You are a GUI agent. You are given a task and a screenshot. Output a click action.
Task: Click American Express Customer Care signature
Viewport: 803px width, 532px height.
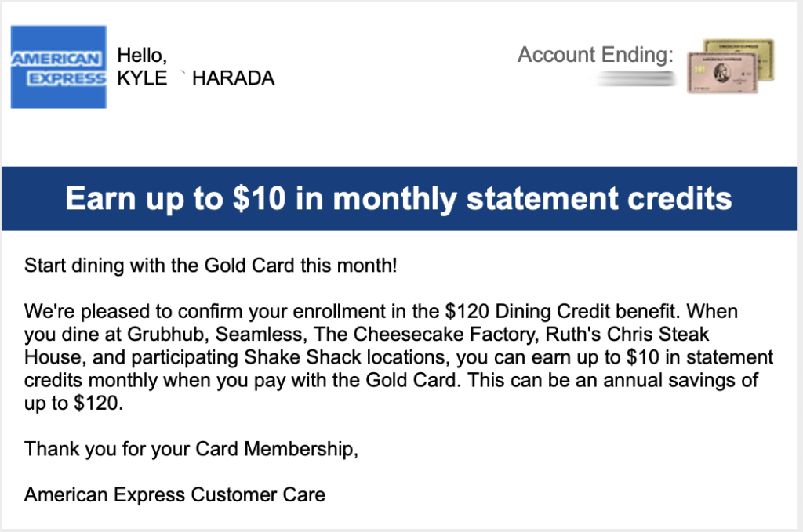tap(175, 494)
